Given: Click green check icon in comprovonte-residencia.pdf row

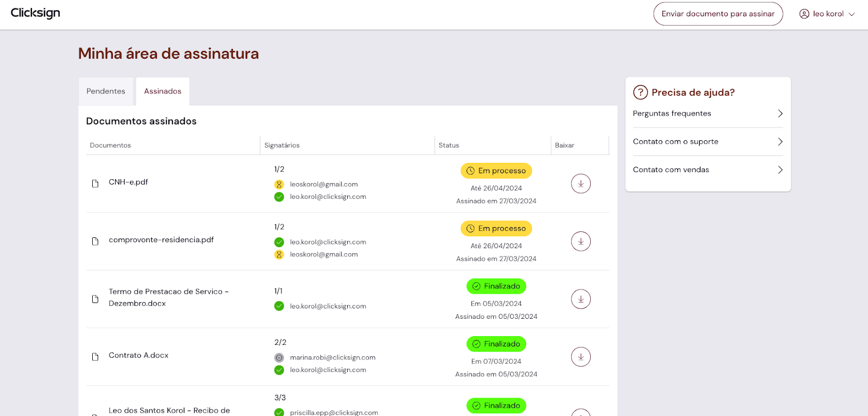Looking at the screenshot, I should [279, 242].
